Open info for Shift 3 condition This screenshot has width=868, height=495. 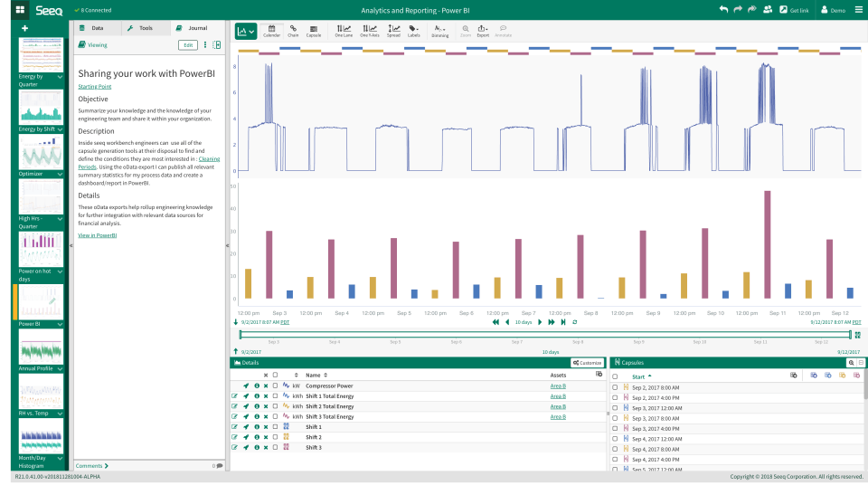(x=256, y=447)
